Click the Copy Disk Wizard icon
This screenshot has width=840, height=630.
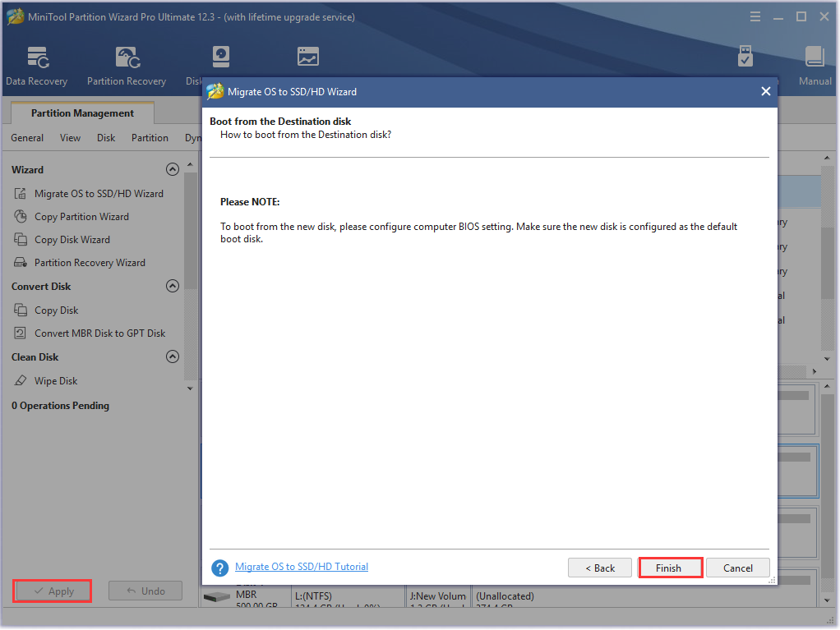(x=20, y=239)
